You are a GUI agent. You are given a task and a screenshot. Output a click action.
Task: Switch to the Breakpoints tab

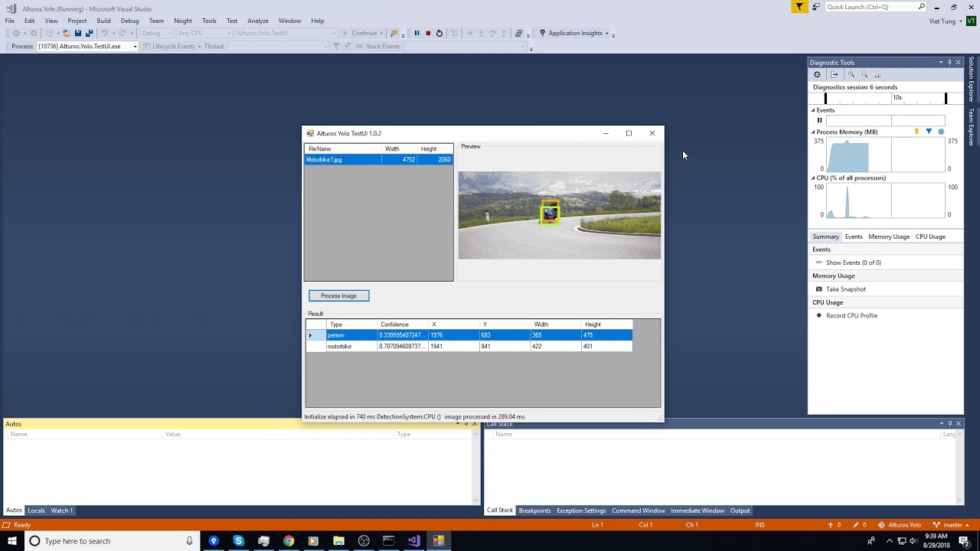534,510
